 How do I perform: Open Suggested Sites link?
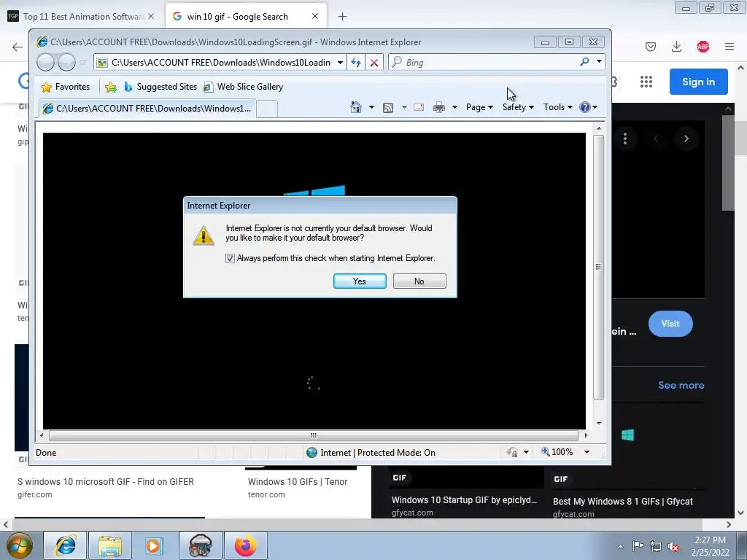pos(160,87)
